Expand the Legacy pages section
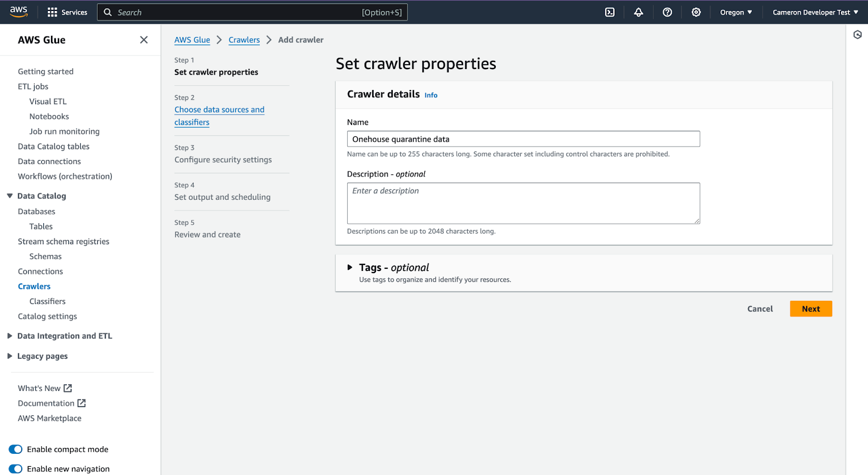Screen dimensions: 868x475 tap(10, 356)
